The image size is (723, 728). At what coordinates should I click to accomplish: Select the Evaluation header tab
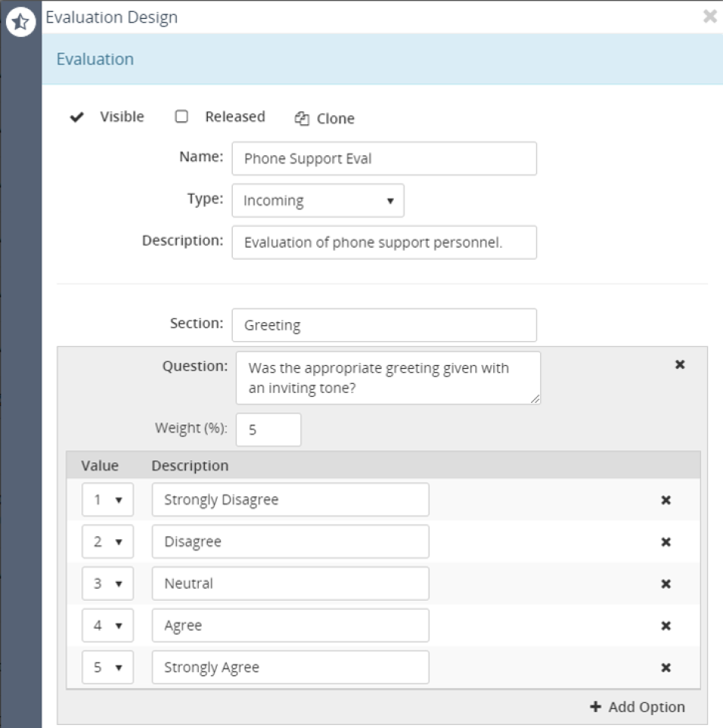click(x=95, y=59)
